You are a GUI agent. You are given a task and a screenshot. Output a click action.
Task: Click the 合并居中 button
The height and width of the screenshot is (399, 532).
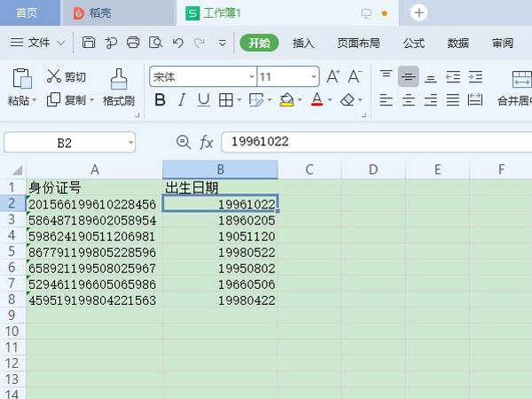click(x=514, y=100)
